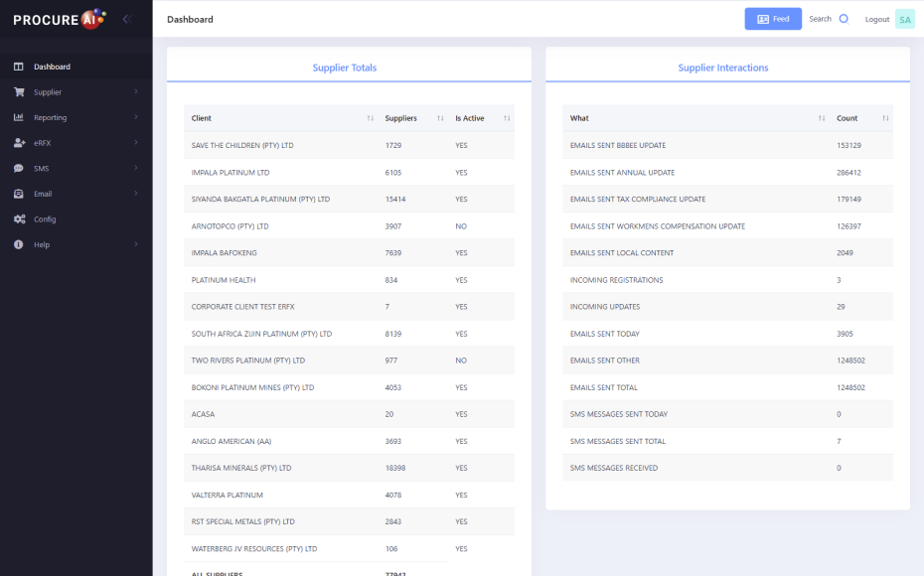Click the 18398 suppliers value
The image size is (924, 576).
[394, 468]
